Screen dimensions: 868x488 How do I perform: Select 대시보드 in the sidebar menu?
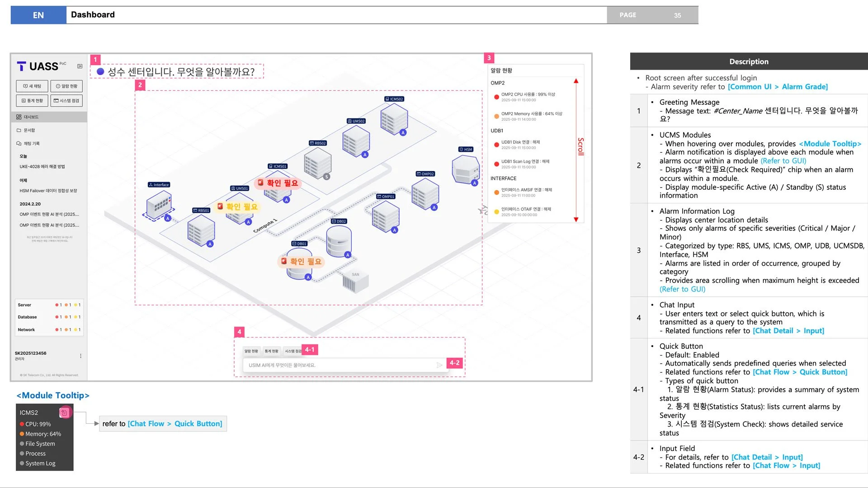[31, 117]
